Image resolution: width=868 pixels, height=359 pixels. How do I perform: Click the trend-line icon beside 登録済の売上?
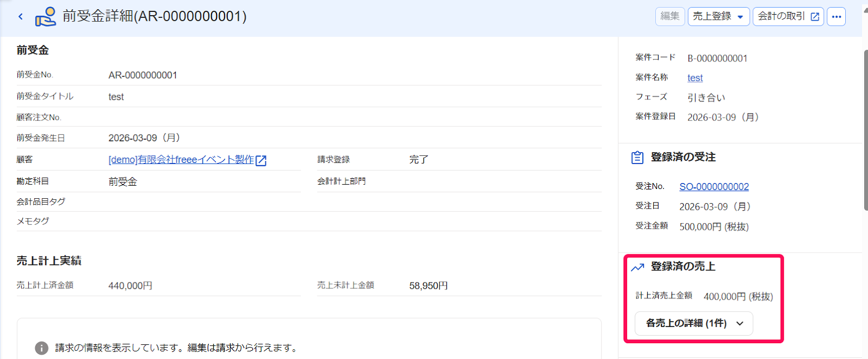(637, 267)
